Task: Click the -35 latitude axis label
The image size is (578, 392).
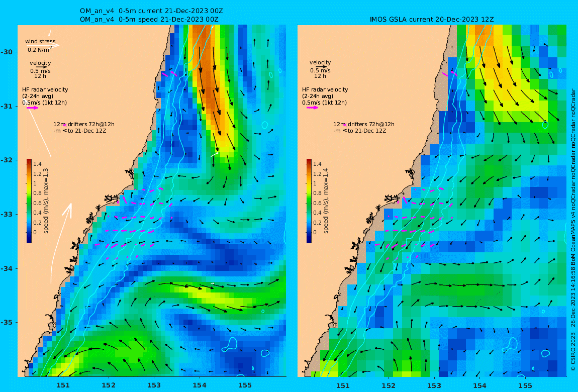Action: tap(7, 323)
